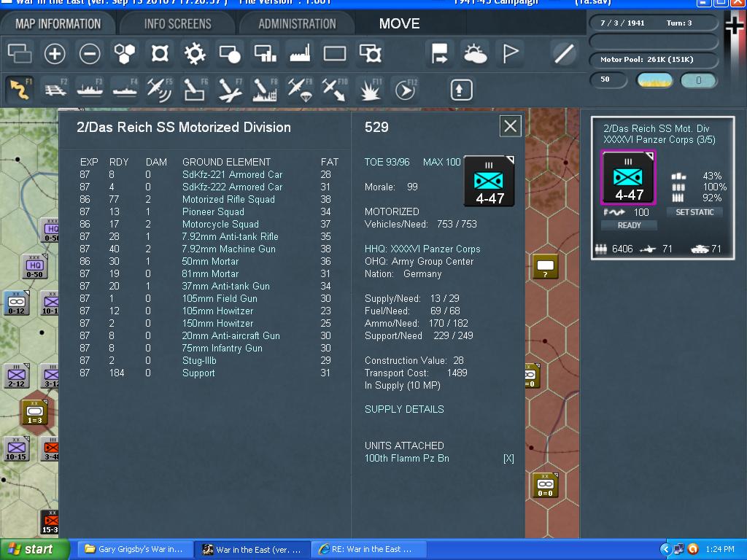Image resolution: width=747 pixels, height=560 pixels.
Task: Open the INFO SCREENS tab
Action: tap(178, 23)
